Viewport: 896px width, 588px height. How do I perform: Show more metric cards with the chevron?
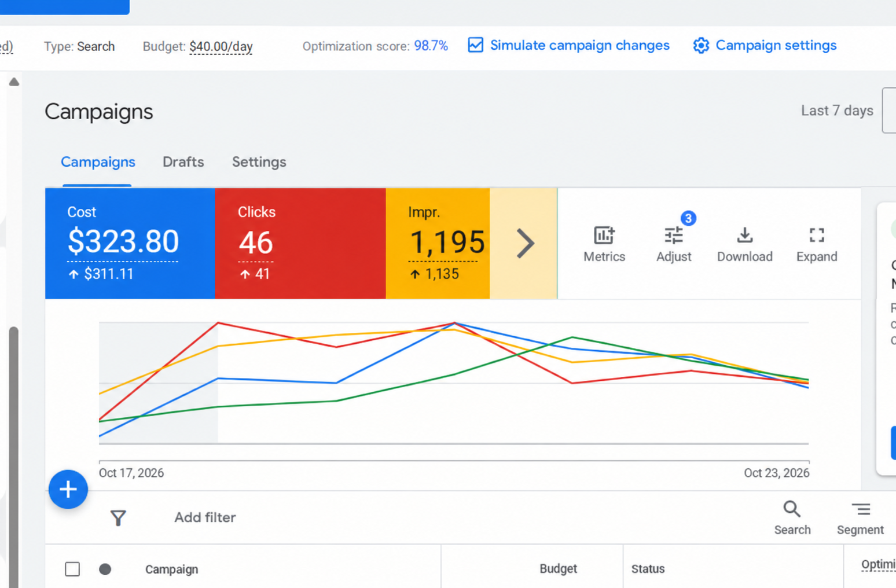point(524,243)
